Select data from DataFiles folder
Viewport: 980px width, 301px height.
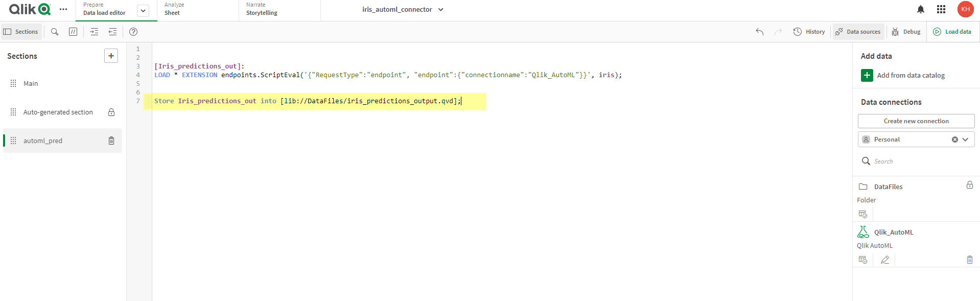(x=863, y=214)
